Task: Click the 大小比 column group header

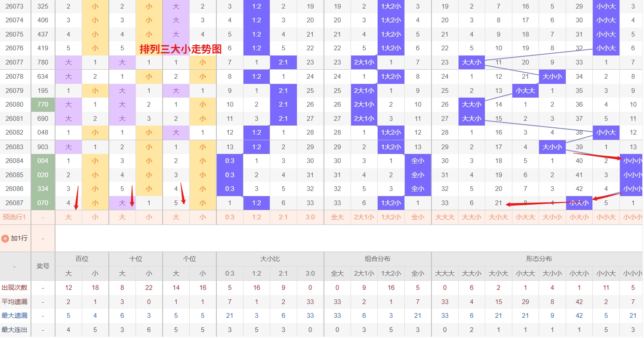Action: (270, 259)
